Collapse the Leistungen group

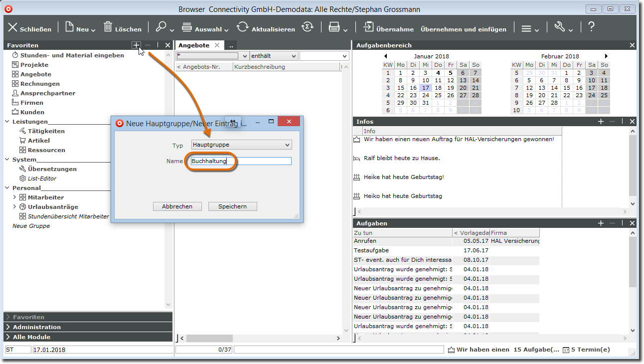click(7, 122)
